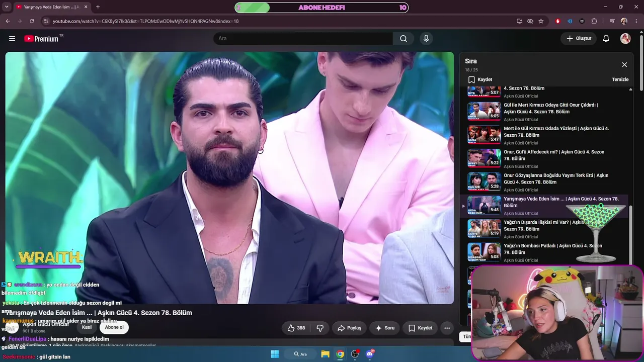Open site information icon in address bar
This screenshot has width=644, height=362.
click(46, 21)
